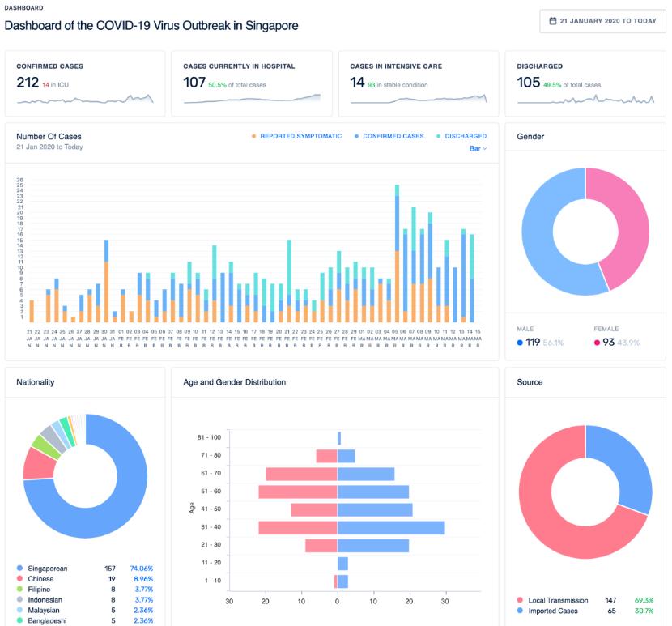The width and height of the screenshot is (672, 626).
Task: Click the Dashboard breadcrumb label
Action: [23, 8]
